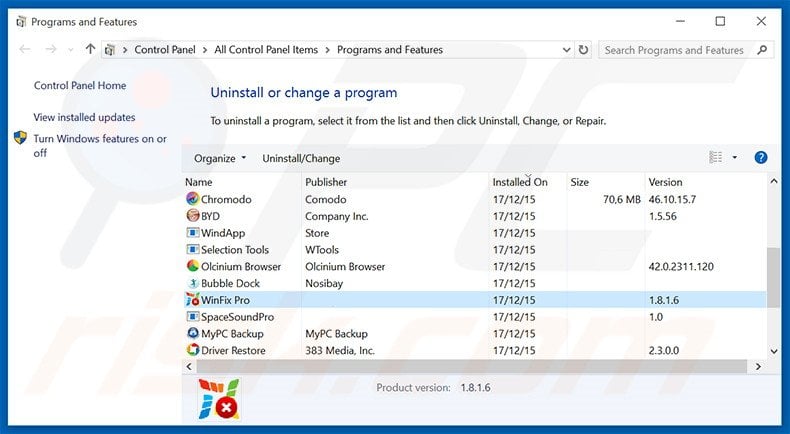Screen dimensions: 790x434
Task: Click the Company Inc. publisher cell
Action: coord(337,216)
